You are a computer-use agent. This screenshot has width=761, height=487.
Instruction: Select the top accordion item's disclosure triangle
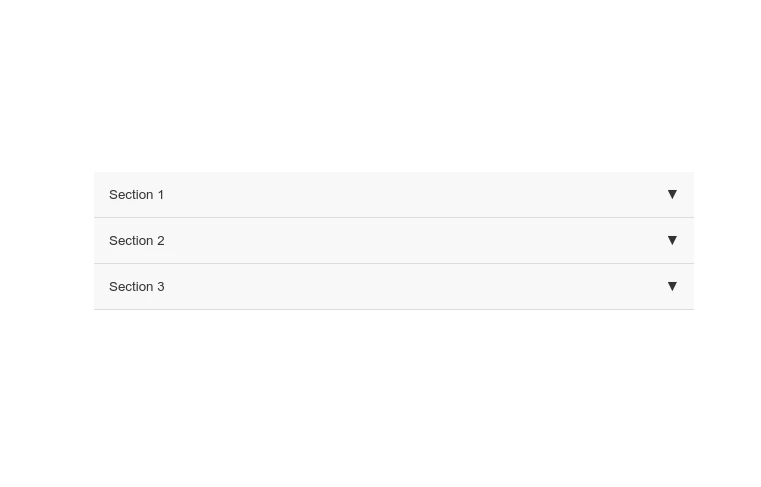point(672,194)
